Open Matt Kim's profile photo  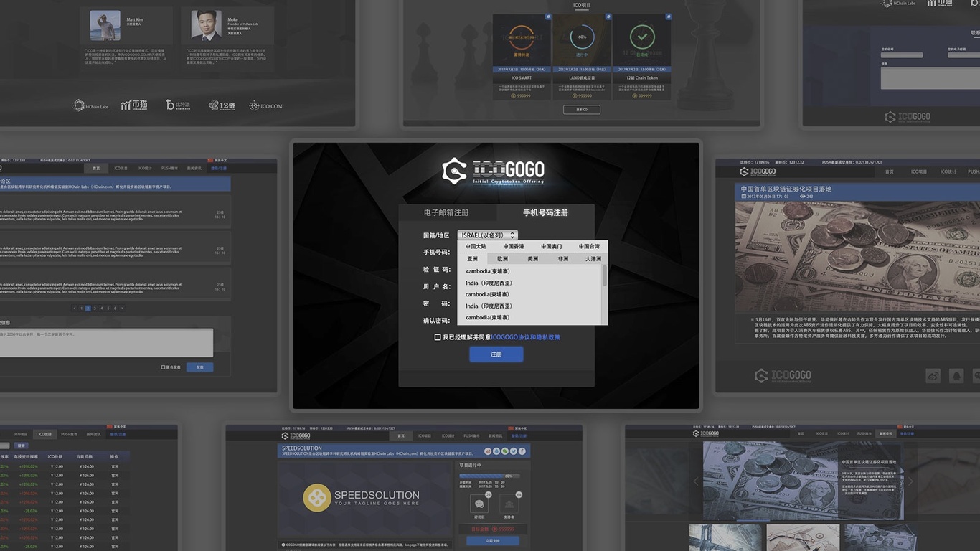(105, 25)
